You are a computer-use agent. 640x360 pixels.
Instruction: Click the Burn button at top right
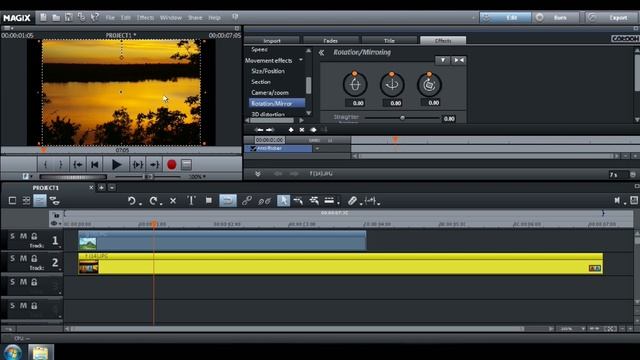coord(556,18)
